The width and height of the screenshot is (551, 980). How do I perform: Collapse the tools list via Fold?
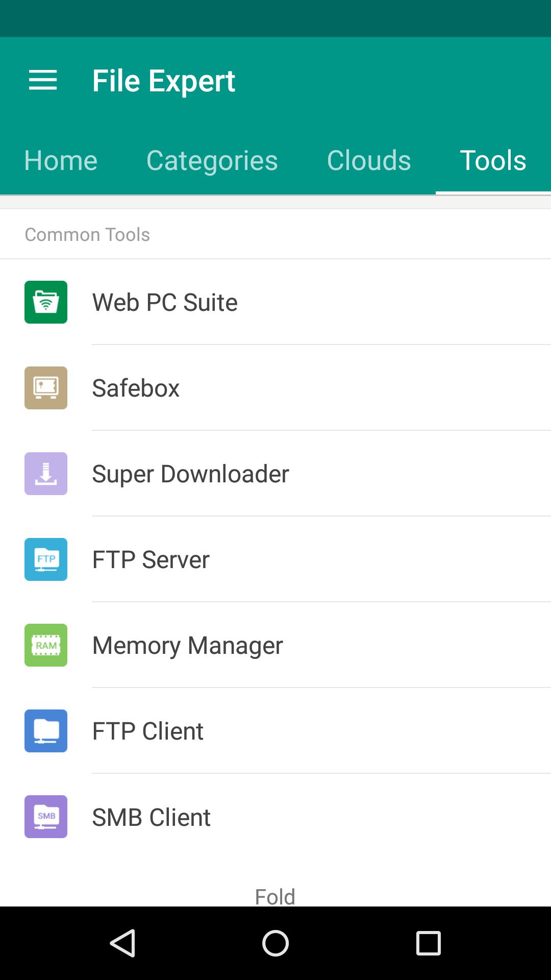point(275,896)
